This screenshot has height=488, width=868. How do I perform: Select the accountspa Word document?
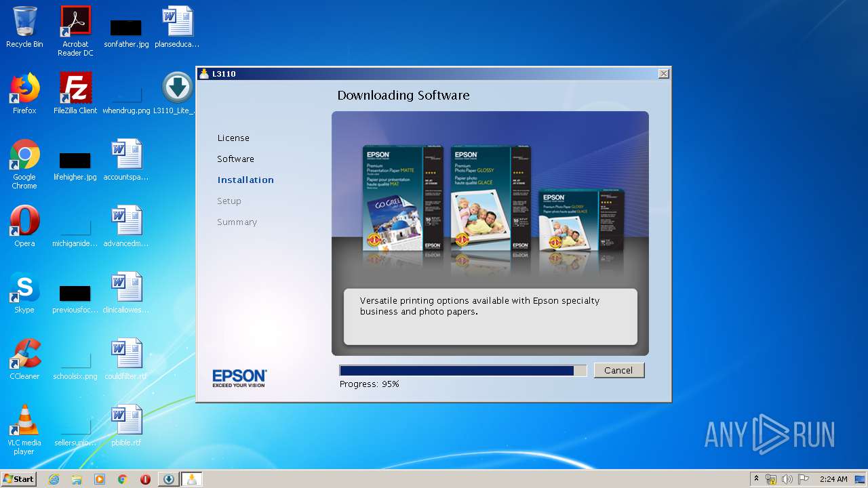click(x=126, y=160)
